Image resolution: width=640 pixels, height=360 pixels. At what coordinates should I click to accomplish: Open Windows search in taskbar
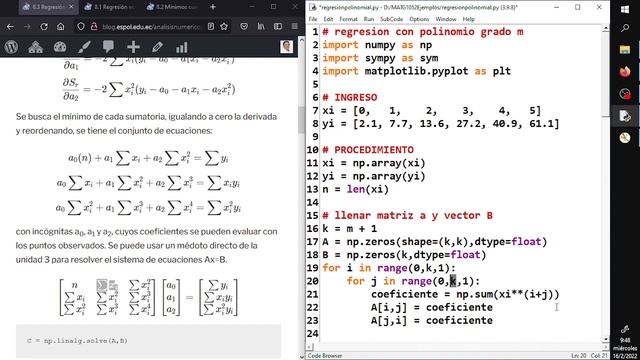[x=625, y=28]
